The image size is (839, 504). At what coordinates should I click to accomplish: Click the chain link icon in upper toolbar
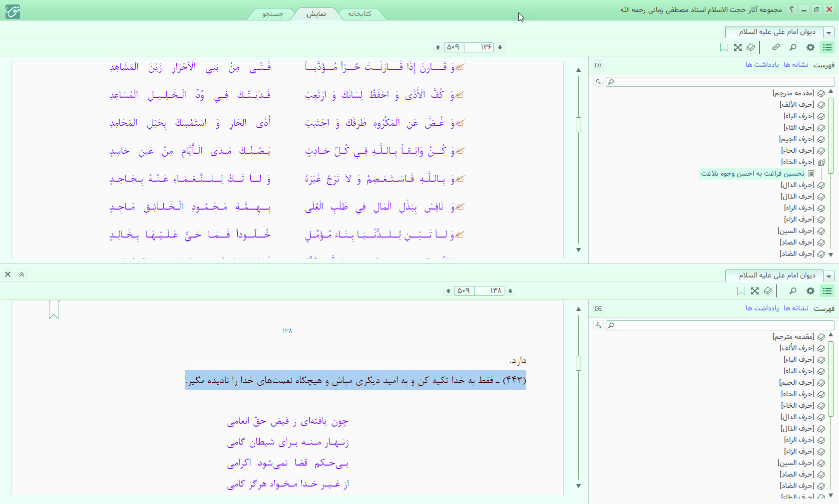[776, 47]
